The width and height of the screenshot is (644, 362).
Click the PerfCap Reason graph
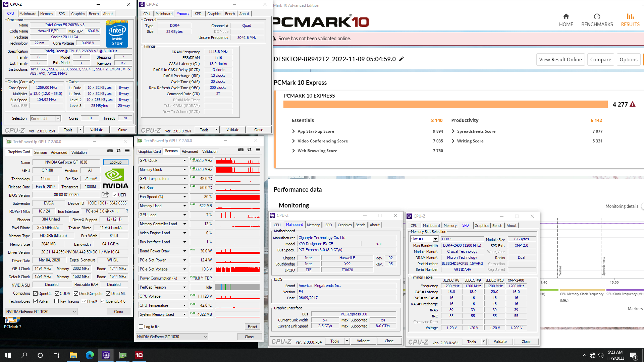237,287
